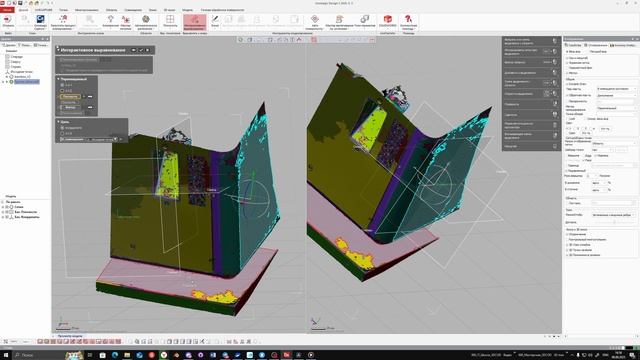This screenshot has height=360, width=640.
Task: Click the Plane reference geometry tool
Action: coord(170,21)
